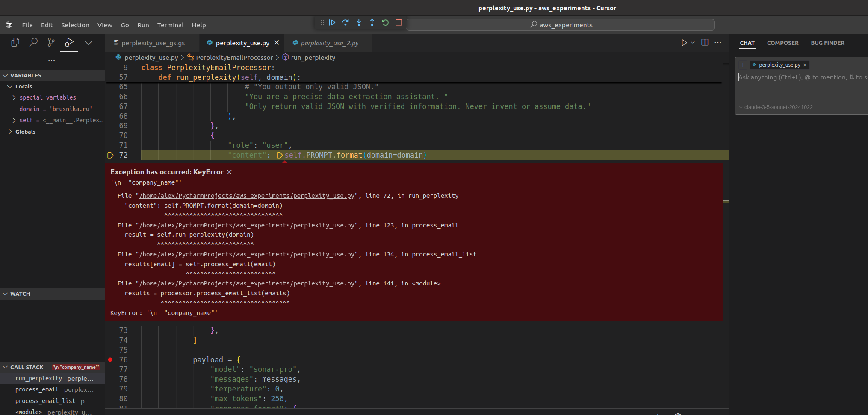Restart the debugging session

tap(385, 23)
